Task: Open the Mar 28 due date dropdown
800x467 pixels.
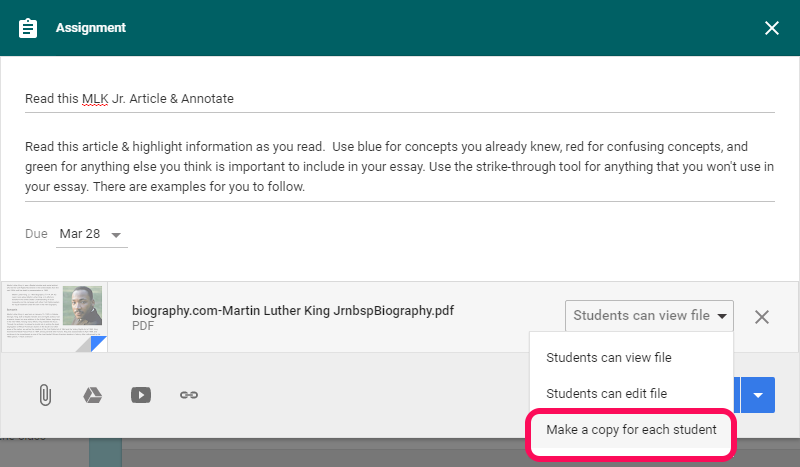Action: pyautogui.click(x=90, y=234)
